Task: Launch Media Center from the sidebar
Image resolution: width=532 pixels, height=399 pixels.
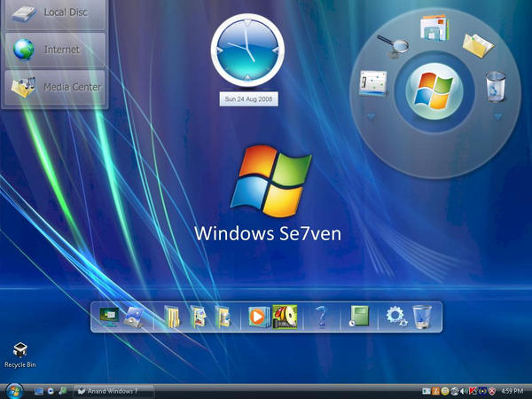Action: [55, 87]
